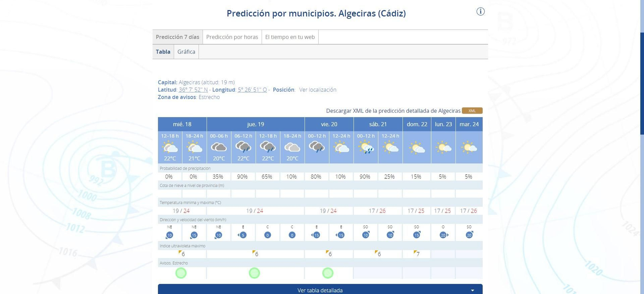644x294 pixels.
Task: Click the green warning circle for mié. 18
Action: tap(181, 273)
